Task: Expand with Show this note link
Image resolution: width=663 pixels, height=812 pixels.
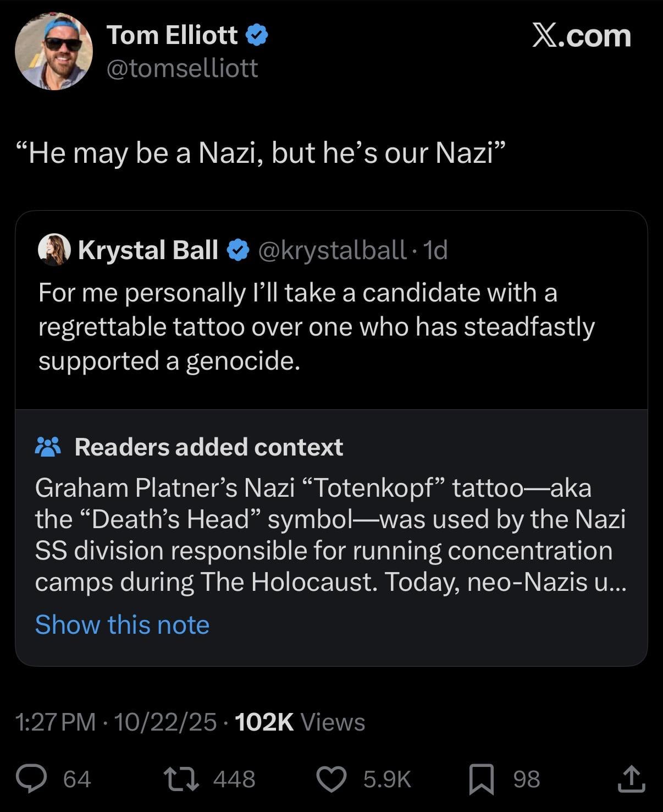Action: point(122,624)
